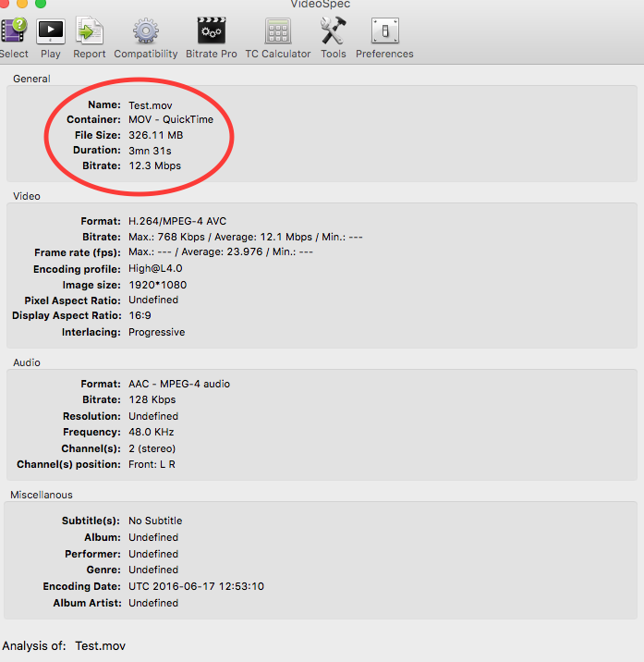Open Preferences from the toolbar
644x662 pixels.
385,31
